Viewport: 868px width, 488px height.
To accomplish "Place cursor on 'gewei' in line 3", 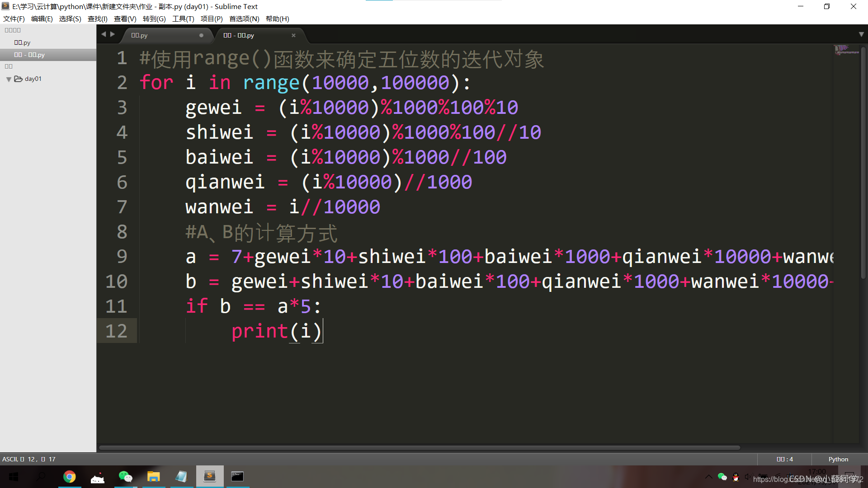I will pos(213,108).
